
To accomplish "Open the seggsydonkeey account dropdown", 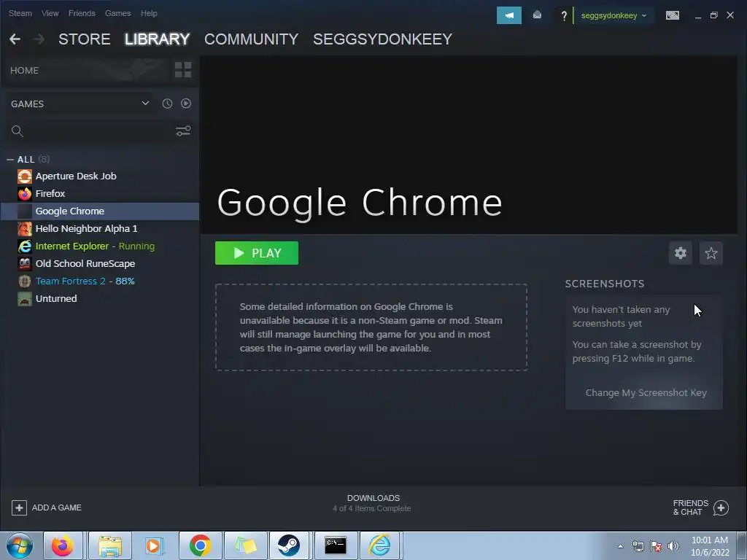I will tap(614, 16).
